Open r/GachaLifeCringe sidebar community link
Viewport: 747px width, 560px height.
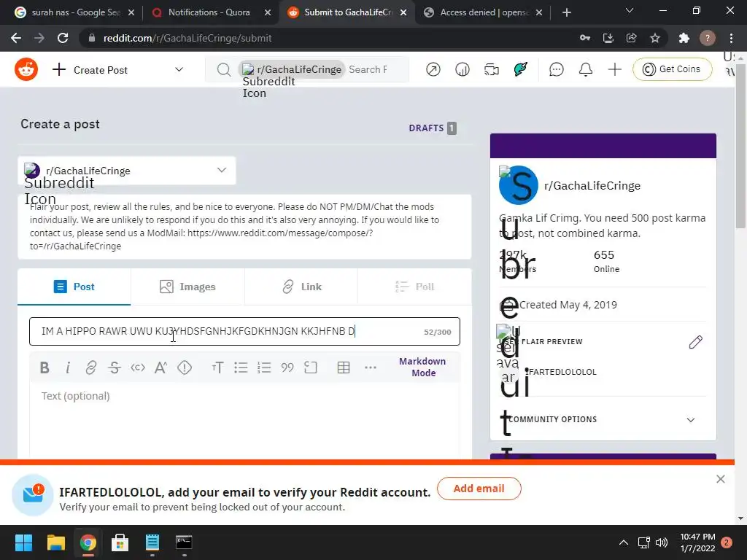(592, 186)
